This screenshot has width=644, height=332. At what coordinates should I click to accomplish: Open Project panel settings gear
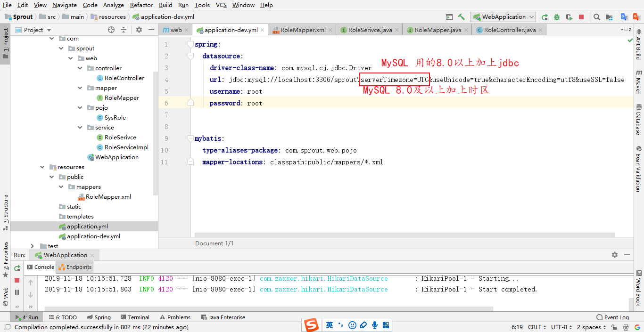[x=139, y=30]
